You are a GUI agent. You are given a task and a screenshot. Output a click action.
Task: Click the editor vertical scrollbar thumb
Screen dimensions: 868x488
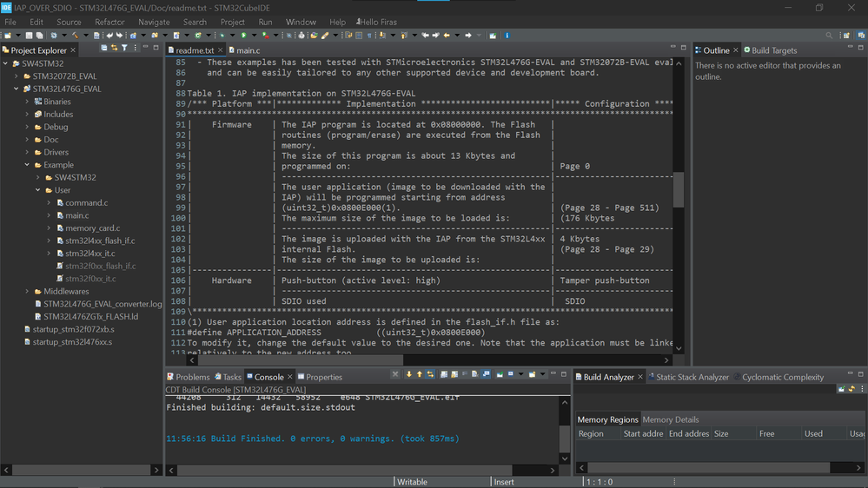pos(678,190)
